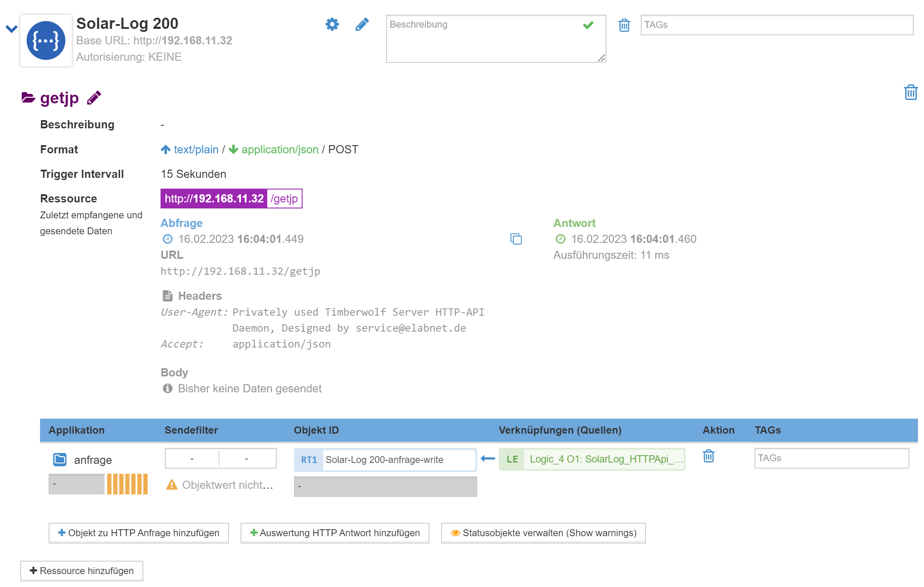This screenshot has height=587, width=924.
Task: Click the Abfrage clock timestamp icon
Action: pos(167,239)
